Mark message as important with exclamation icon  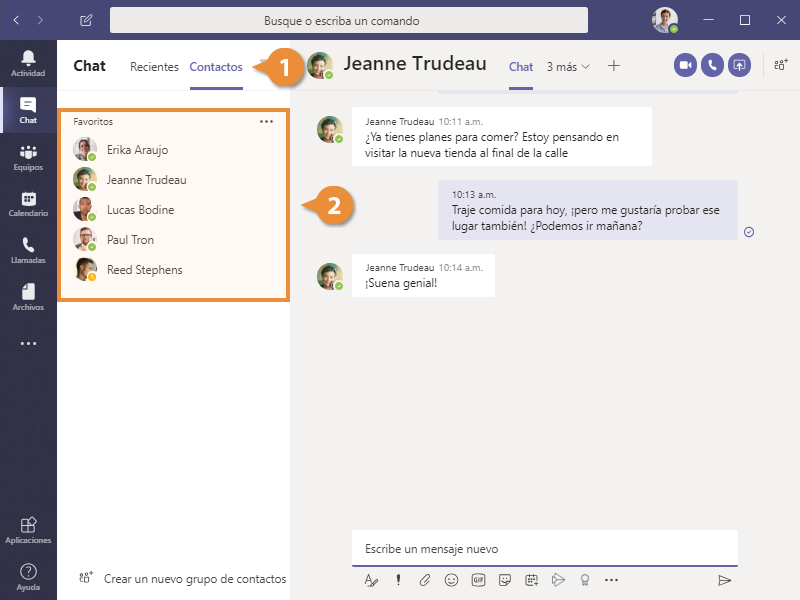pos(398,580)
